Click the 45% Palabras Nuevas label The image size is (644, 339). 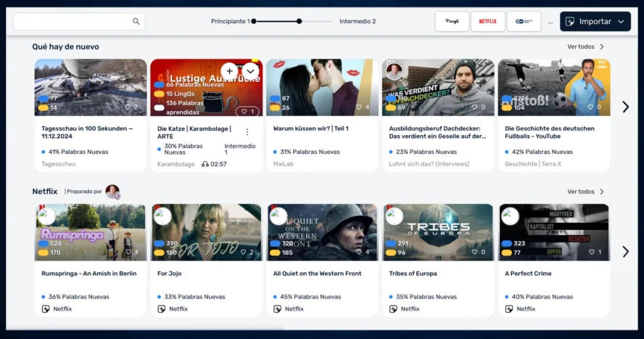(310, 297)
